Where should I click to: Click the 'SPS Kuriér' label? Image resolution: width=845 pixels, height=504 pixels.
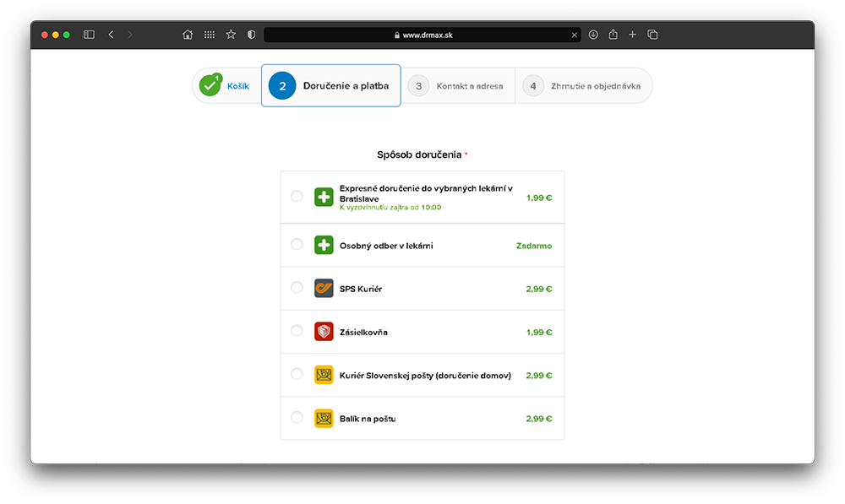tap(361, 289)
